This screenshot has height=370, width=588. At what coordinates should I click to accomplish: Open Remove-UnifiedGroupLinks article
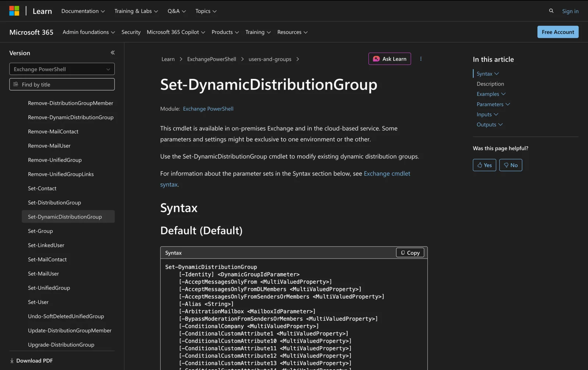(x=61, y=174)
